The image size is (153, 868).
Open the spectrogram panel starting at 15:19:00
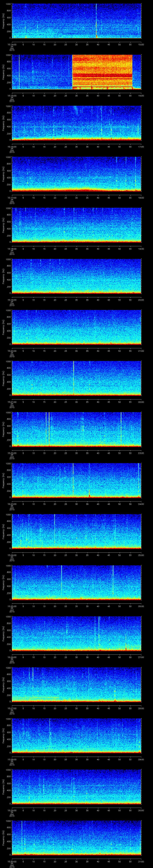click(x=77, y=276)
